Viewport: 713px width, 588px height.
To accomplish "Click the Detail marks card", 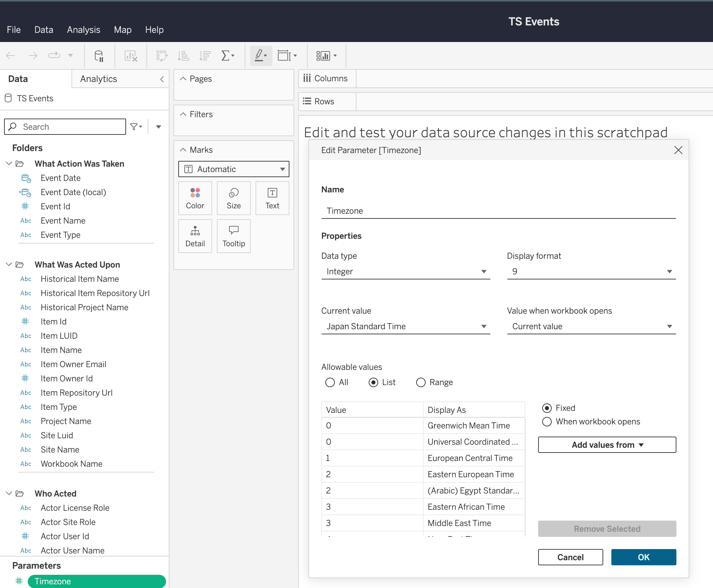I will coord(195,236).
